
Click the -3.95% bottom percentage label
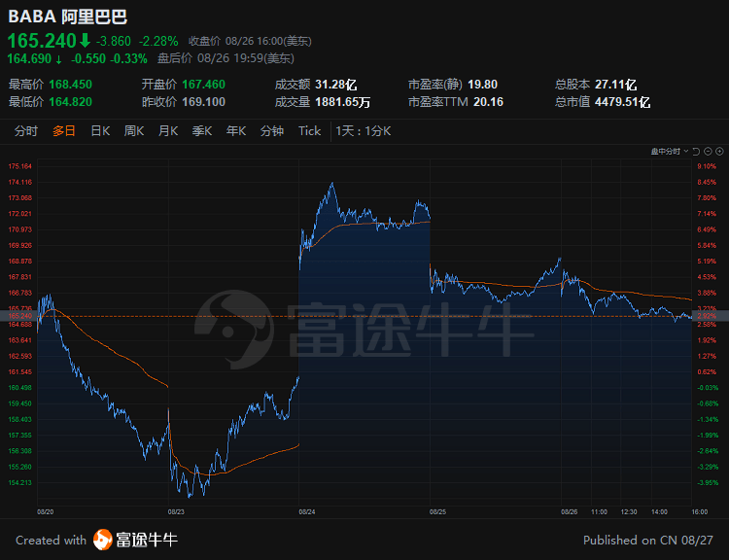pos(708,482)
